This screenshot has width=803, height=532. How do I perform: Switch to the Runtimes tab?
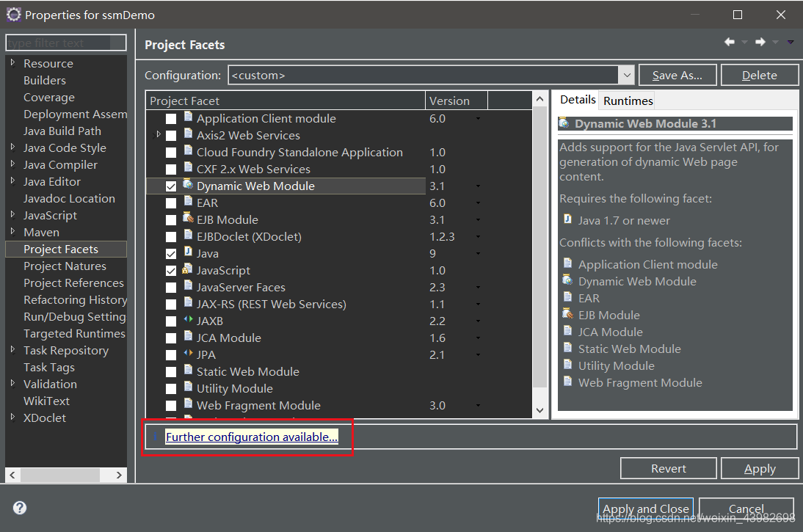[628, 101]
